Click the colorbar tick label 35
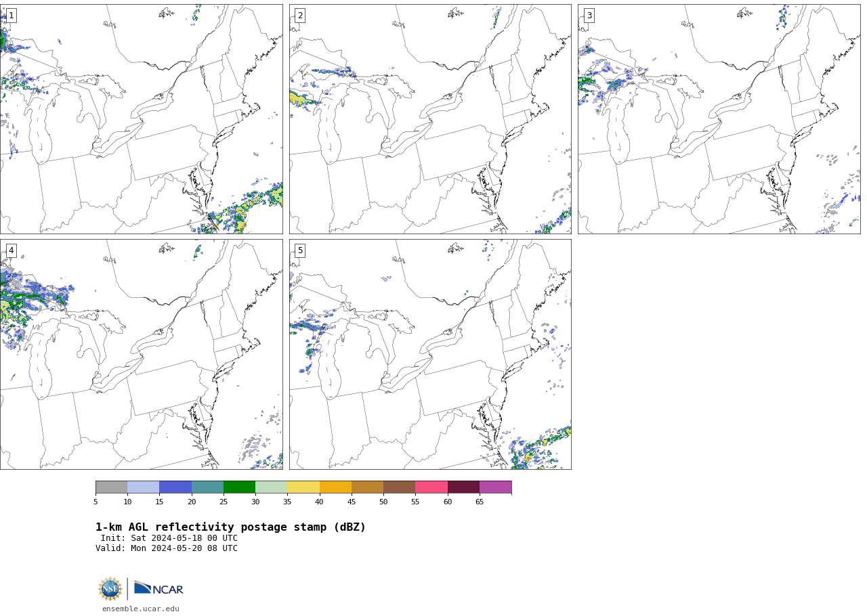This screenshot has height=616, width=867. [287, 502]
